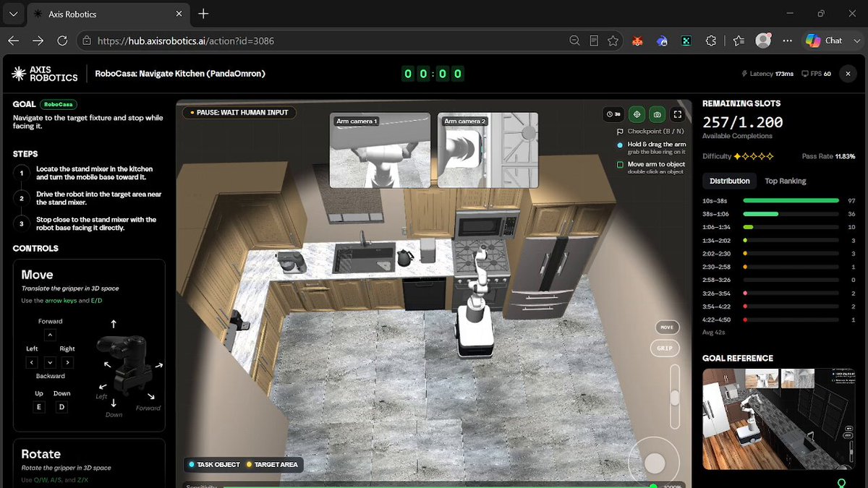Toggle the MOVE mode button
Image resolution: width=868 pixels, height=488 pixels.
coord(666,328)
